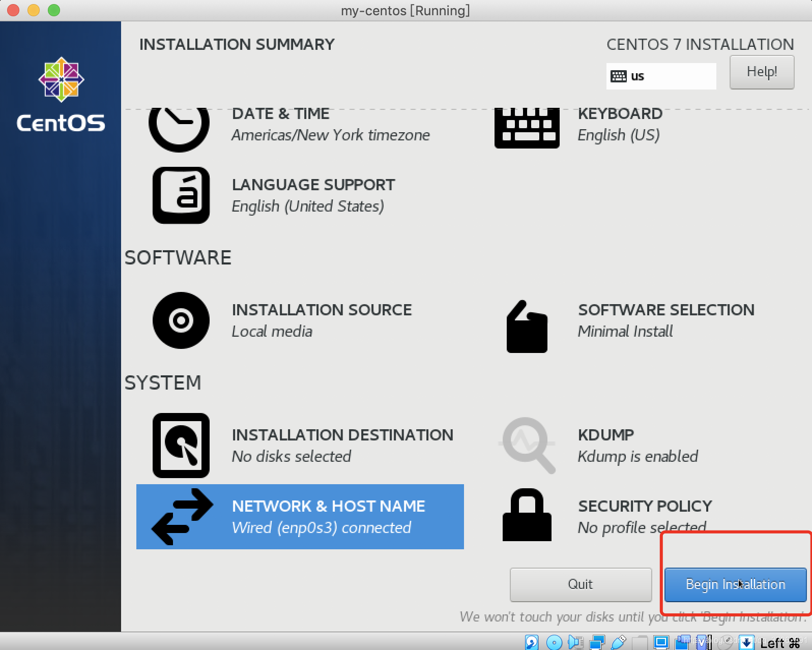Click 'Kdump is enabled' text
The image size is (812, 650).
[x=638, y=457]
